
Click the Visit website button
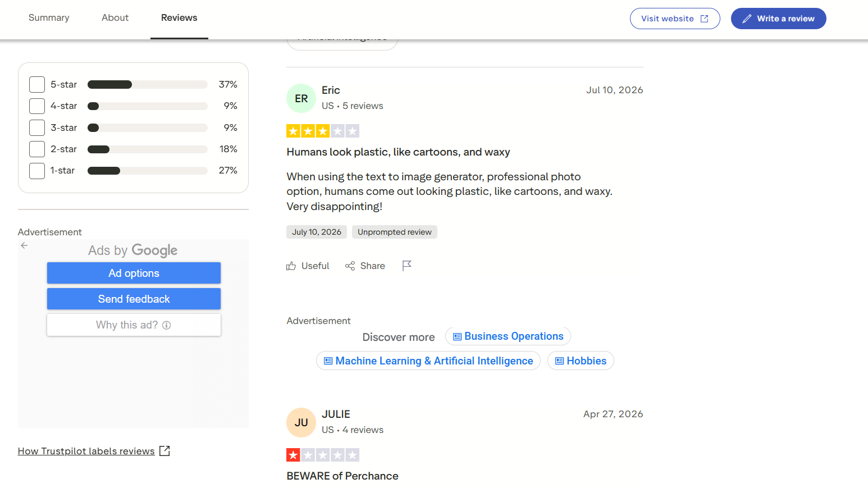pos(675,19)
